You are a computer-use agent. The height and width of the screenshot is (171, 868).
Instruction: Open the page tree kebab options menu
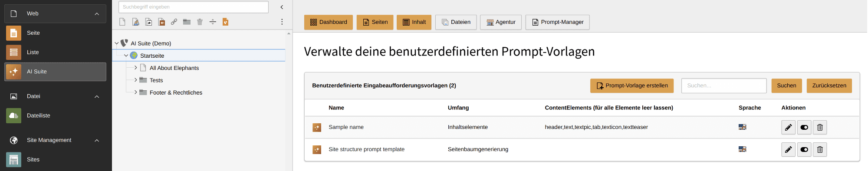click(x=282, y=22)
